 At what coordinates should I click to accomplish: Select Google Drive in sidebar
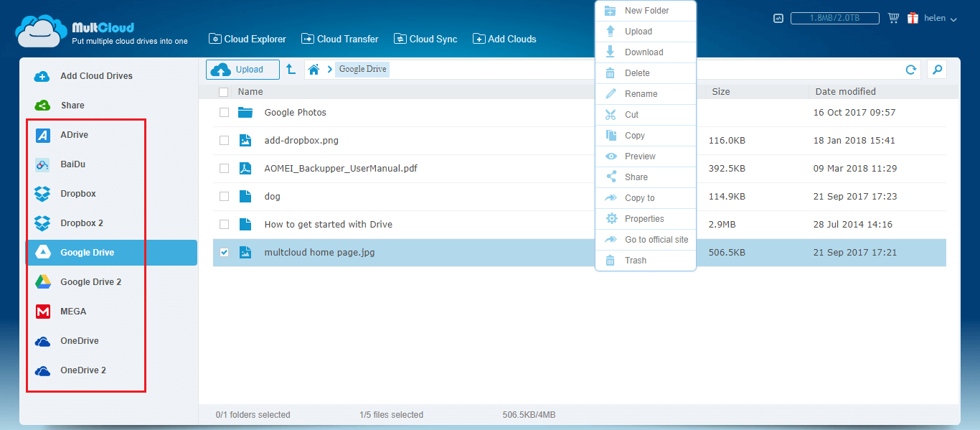[112, 253]
